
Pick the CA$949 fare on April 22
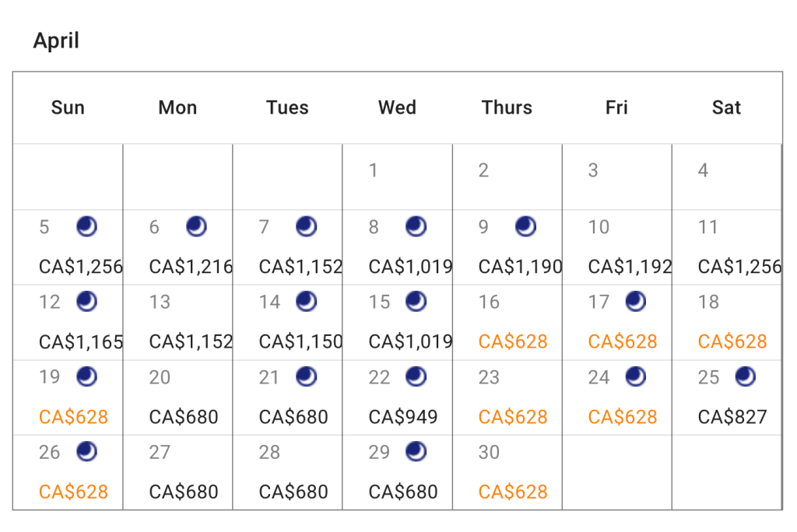pos(403,417)
